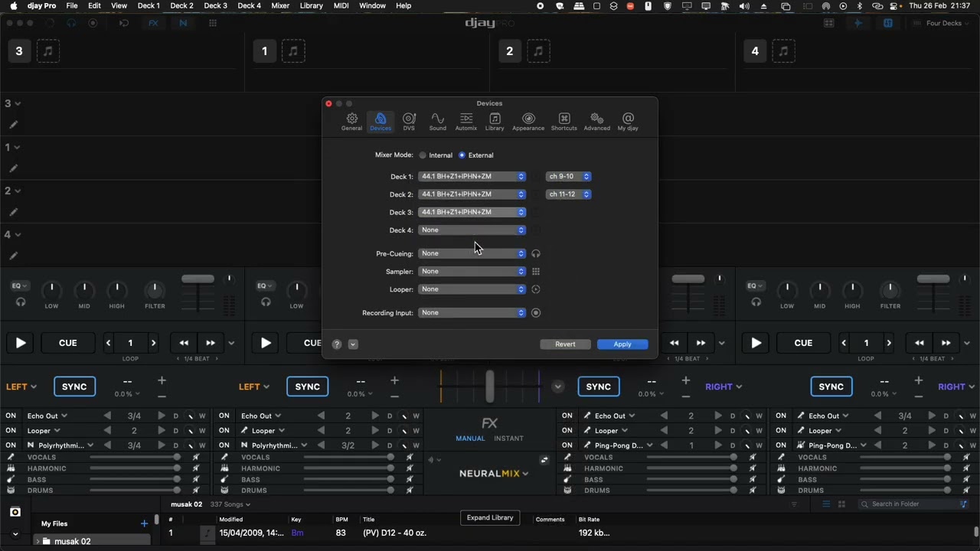Open the Shortcuts preferences icon

coord(563,121)
